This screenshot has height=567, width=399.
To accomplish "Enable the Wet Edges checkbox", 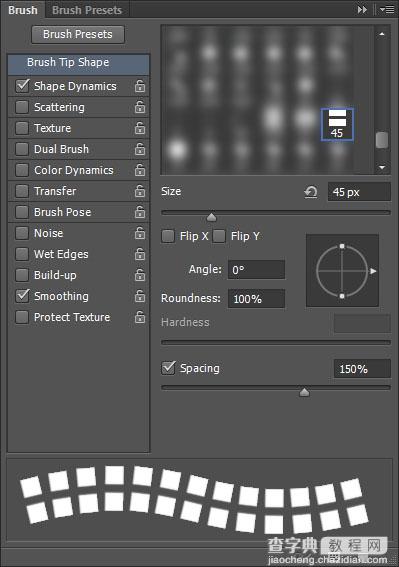I will (22, 254).
